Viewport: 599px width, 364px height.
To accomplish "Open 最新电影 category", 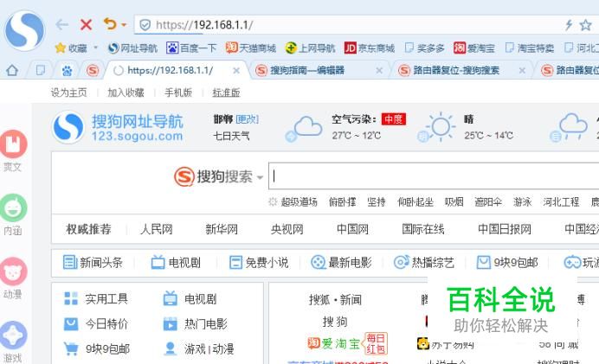I will point(341,263).
